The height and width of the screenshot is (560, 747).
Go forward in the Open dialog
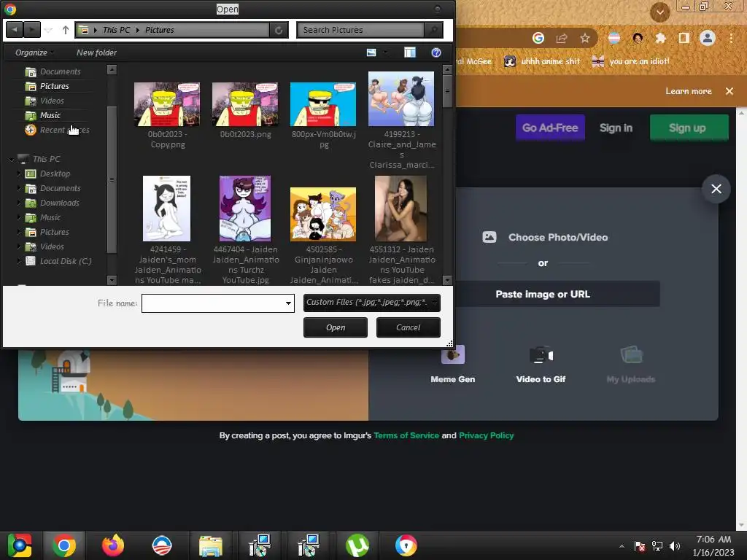(31, 30)
